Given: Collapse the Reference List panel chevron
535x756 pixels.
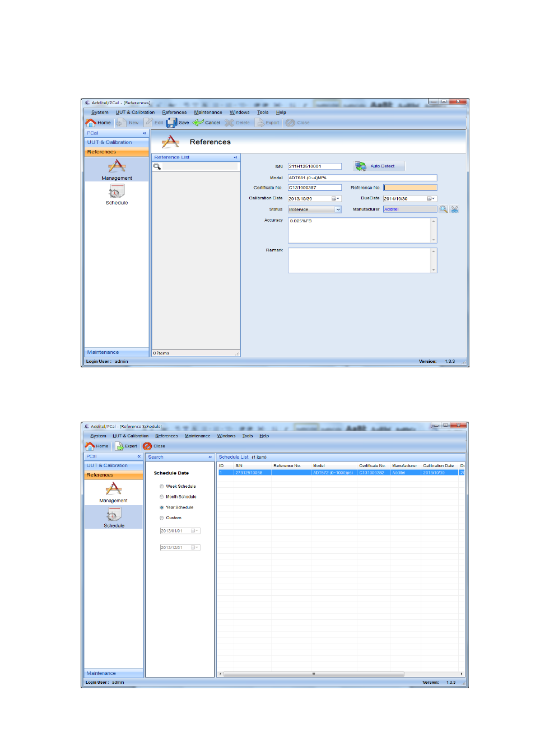Looking at the screenshot, I should pos(235,157).
